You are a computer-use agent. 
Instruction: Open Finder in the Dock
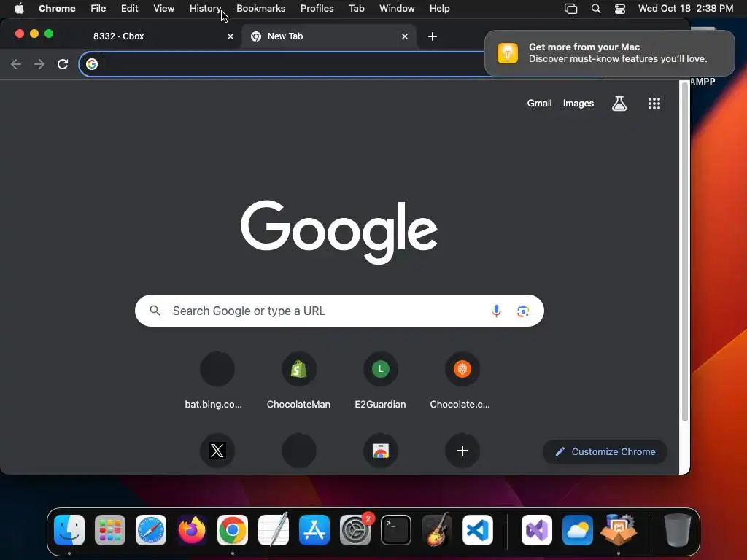coord(69,530)
